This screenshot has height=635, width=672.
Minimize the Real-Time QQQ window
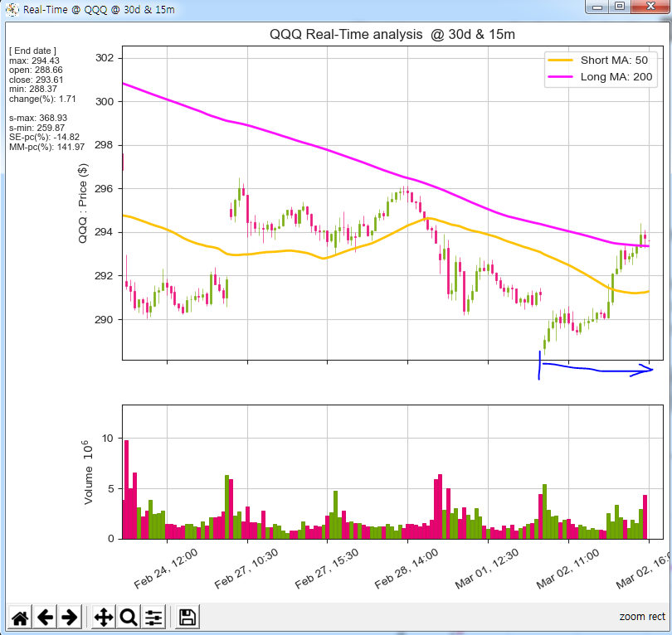[597, 7]
